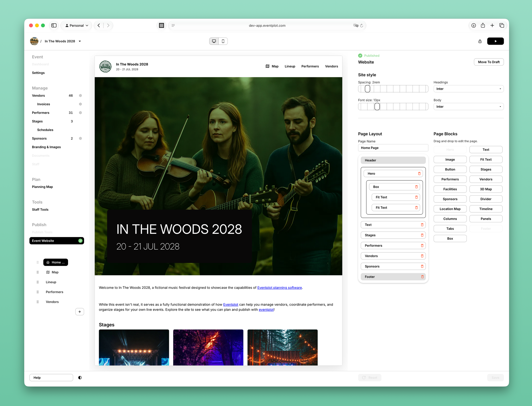Viewport: 532px width, 406px height.
Task: Open the Body font dropdown
Action: (x=468, y=107)
